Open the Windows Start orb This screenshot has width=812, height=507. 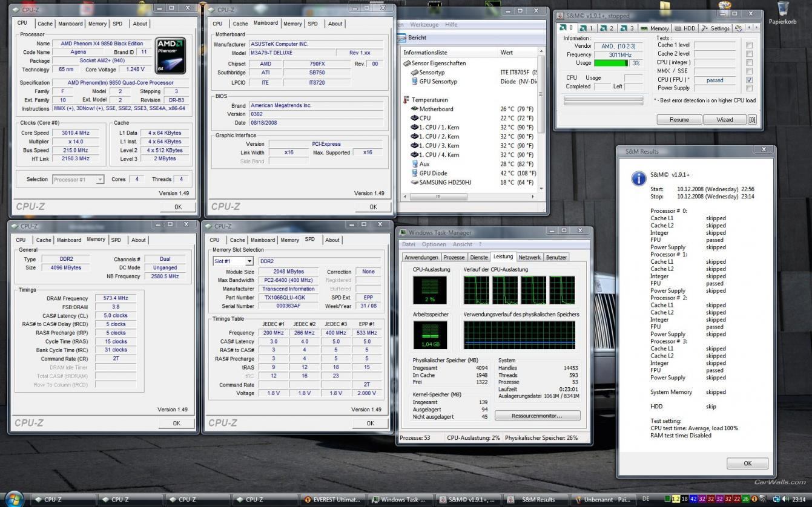[13, 499]
